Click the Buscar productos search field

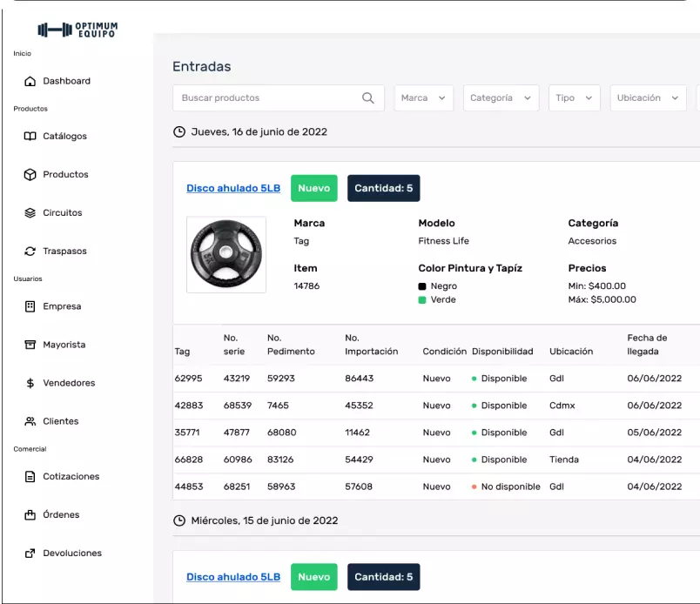coord(266,98)
